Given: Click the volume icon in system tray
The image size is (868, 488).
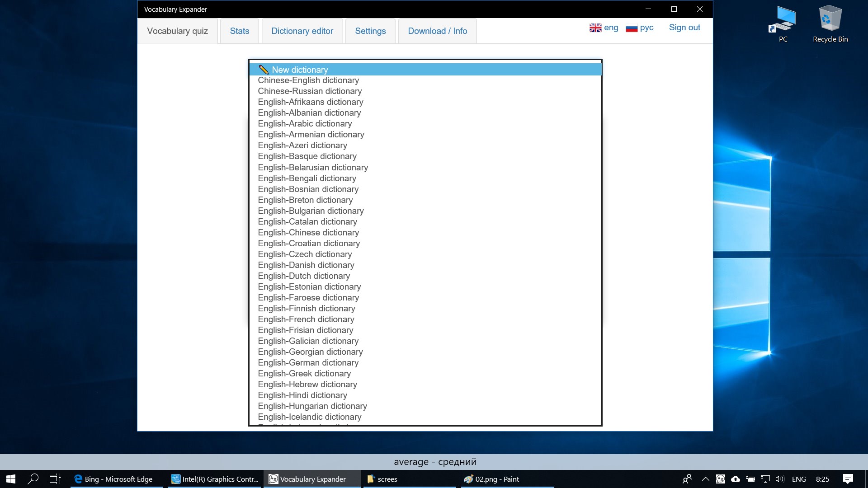Looking at the screenshot, I should click(x=779, y=479).
